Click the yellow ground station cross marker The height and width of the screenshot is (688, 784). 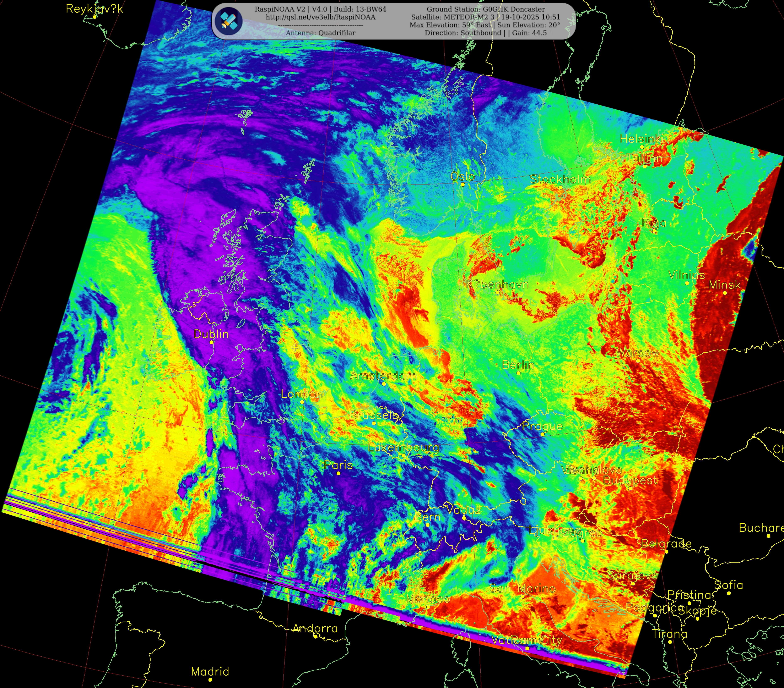pyautogui.click(x=294, y=348)
